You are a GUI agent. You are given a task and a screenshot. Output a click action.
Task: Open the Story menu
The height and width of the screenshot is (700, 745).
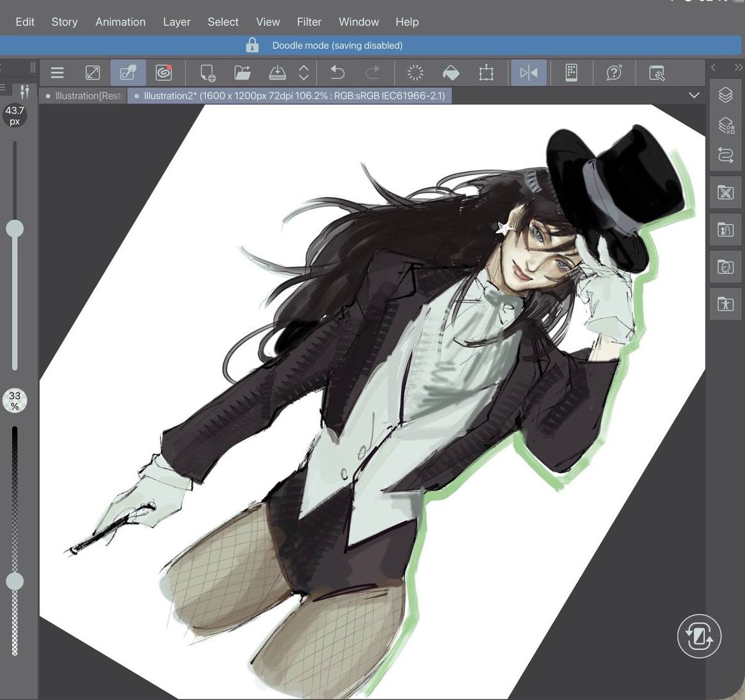pos(64,22)
